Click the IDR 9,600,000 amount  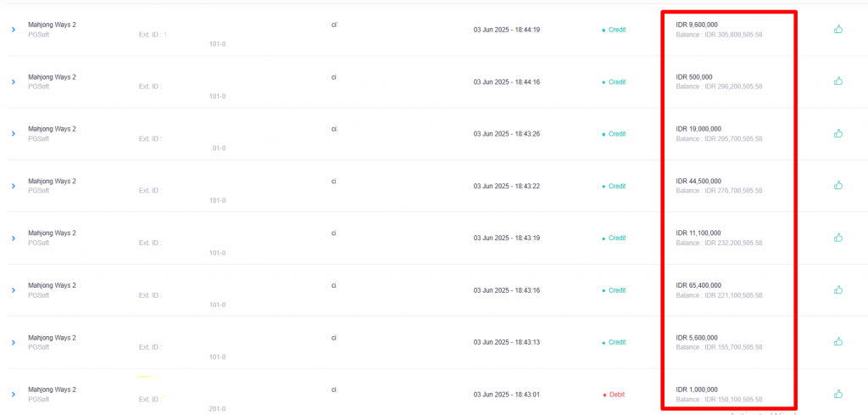coord(698,25)
